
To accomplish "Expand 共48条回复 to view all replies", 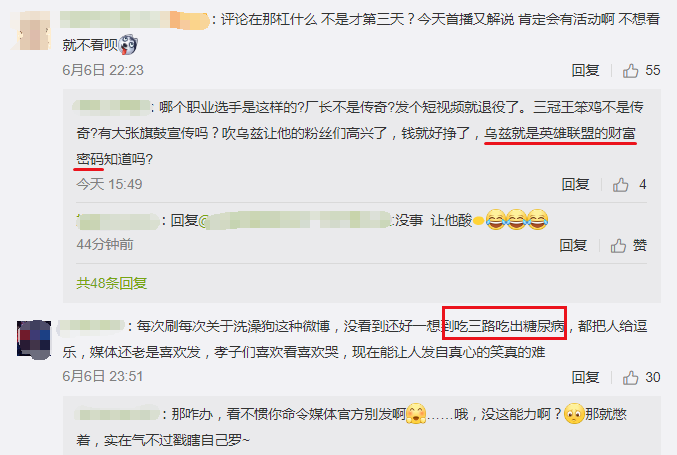I will click(112, 283).
